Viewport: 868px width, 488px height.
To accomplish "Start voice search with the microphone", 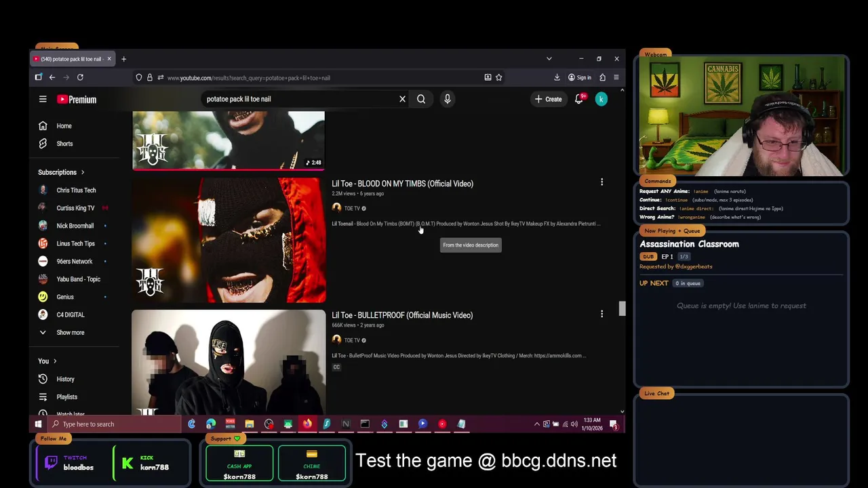I will pyautogui.click(x=448, y=99).
